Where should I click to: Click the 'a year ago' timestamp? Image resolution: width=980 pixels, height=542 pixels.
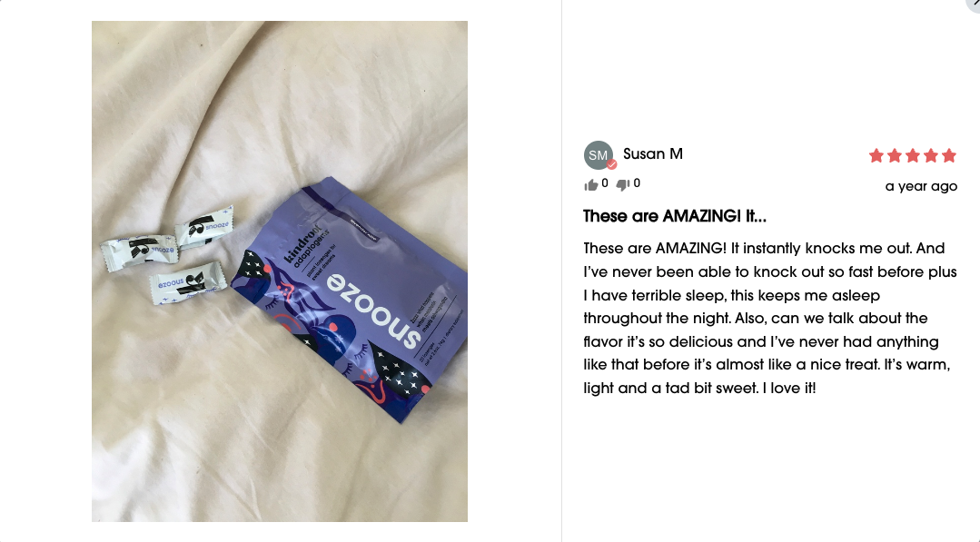[921, 186]
